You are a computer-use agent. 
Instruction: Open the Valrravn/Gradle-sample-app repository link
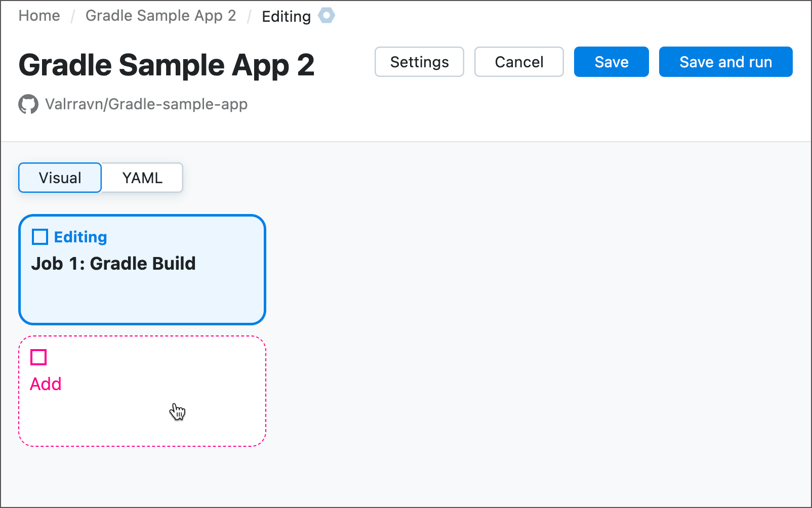146,104
